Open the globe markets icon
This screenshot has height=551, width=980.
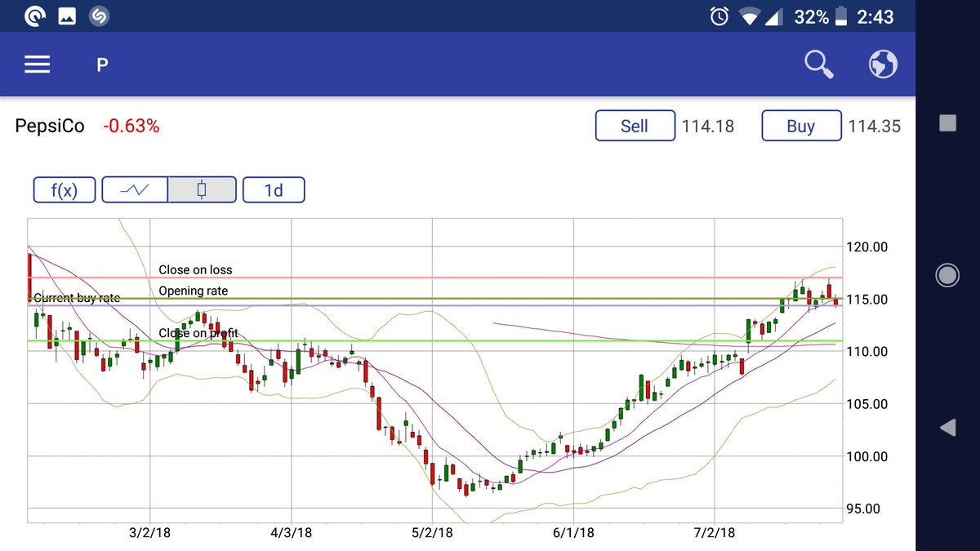[x=883, y=64]
